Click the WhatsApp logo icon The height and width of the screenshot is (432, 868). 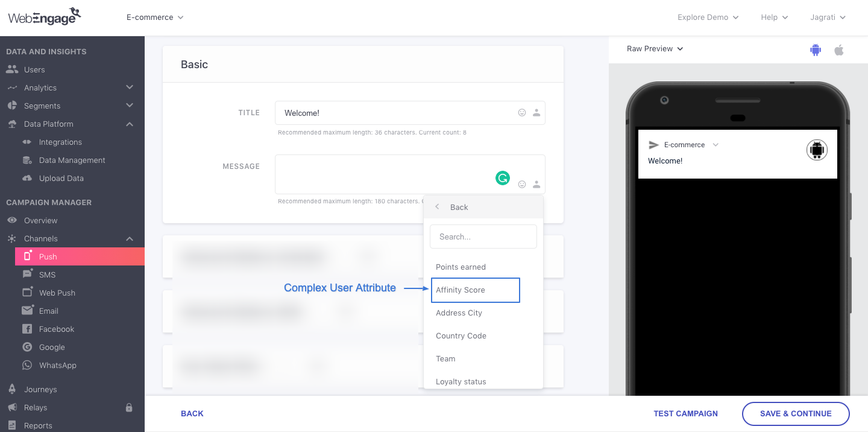(27, 365)
